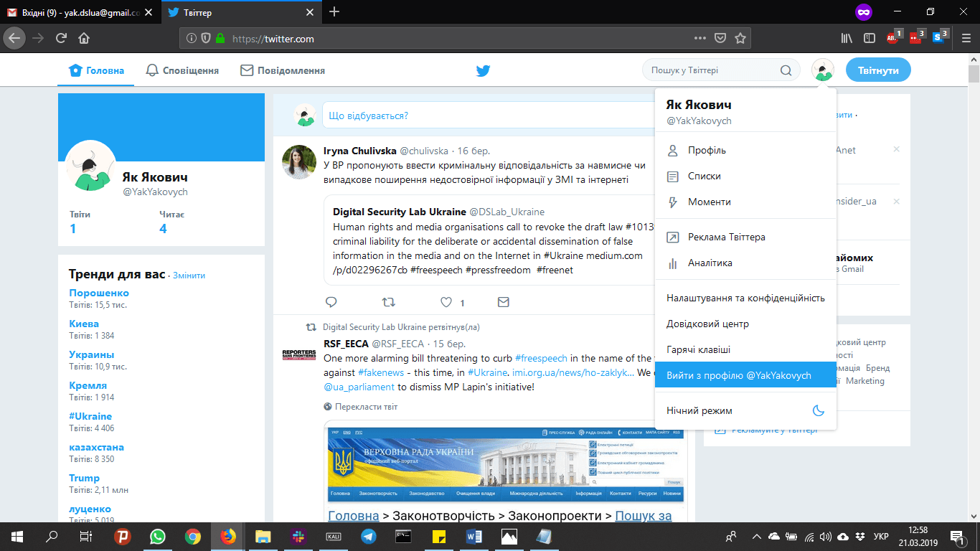Screen dimensions: 980x551
Task: Select Профіль in the dropdown menu
Action: point(745,150)
